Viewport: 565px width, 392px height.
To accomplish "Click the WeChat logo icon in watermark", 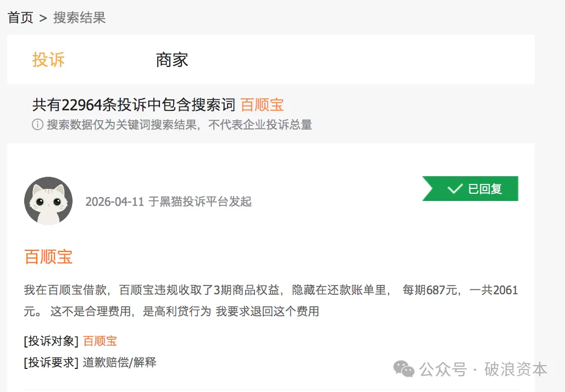I will point(405,369).
